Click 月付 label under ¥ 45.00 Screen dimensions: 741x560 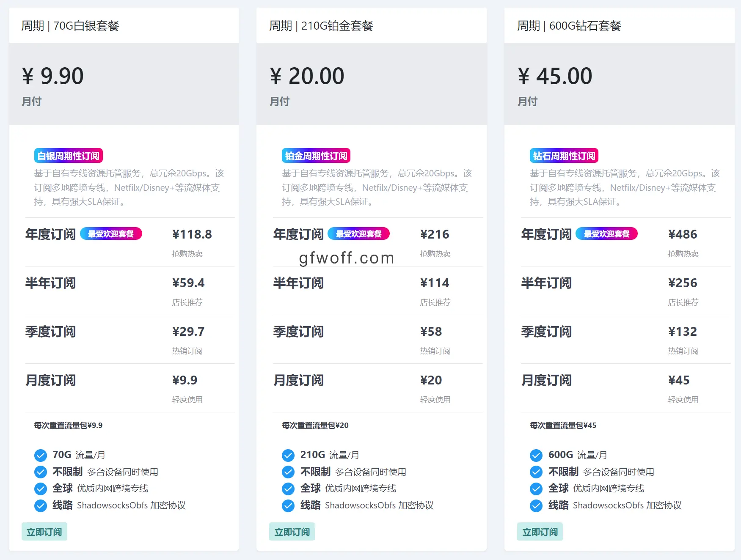coord(528,102)
